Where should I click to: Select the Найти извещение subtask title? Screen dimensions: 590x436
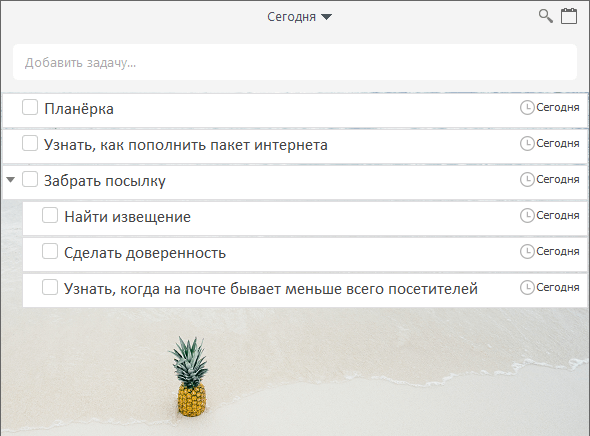tap(128, 217)
